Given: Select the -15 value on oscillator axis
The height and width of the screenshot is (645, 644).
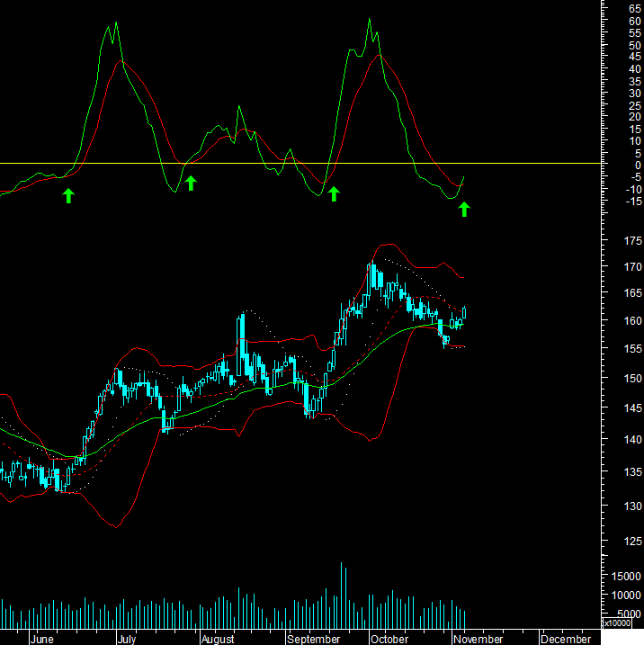Looking at the screenshot, I should coord(634,202).
